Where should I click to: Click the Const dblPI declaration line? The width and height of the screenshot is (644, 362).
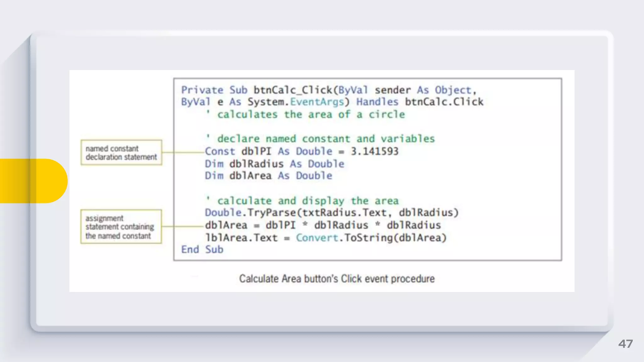click(x=301, y=151)
